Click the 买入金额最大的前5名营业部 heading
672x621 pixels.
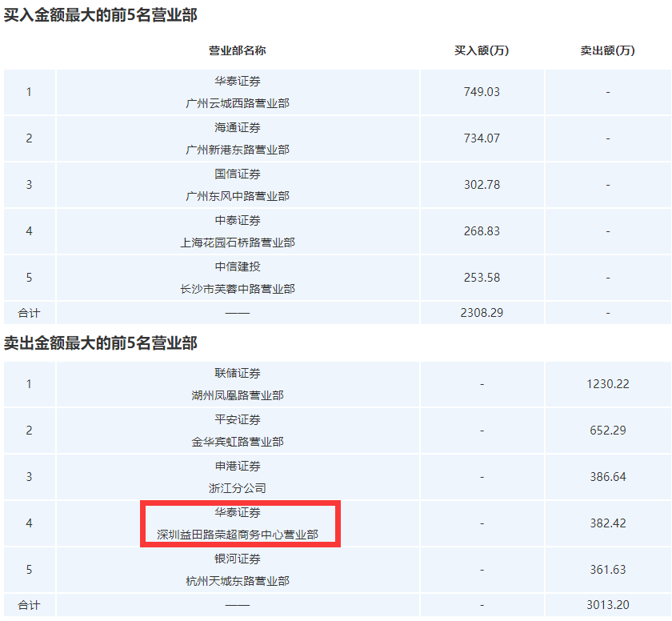pos(100,15)
